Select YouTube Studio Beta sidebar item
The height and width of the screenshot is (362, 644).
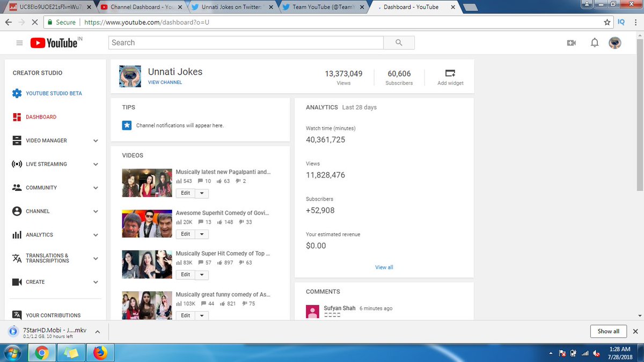point(53,93)
